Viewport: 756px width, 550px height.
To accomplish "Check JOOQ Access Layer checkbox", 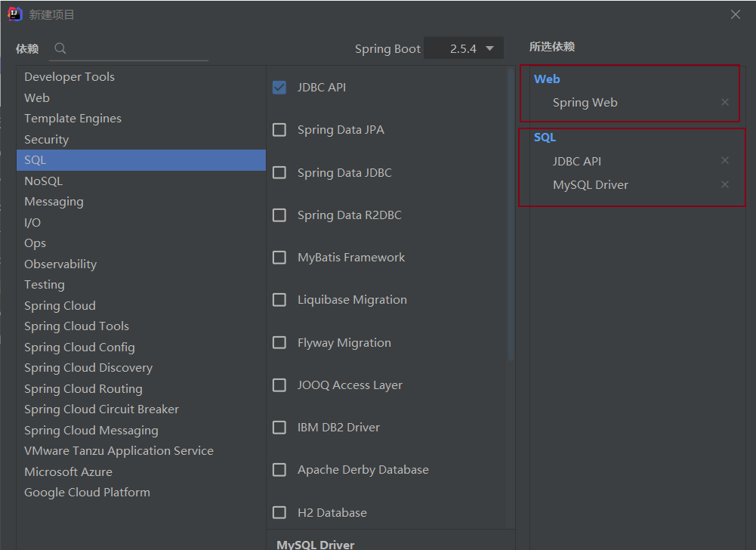I will tap(279, 385).
